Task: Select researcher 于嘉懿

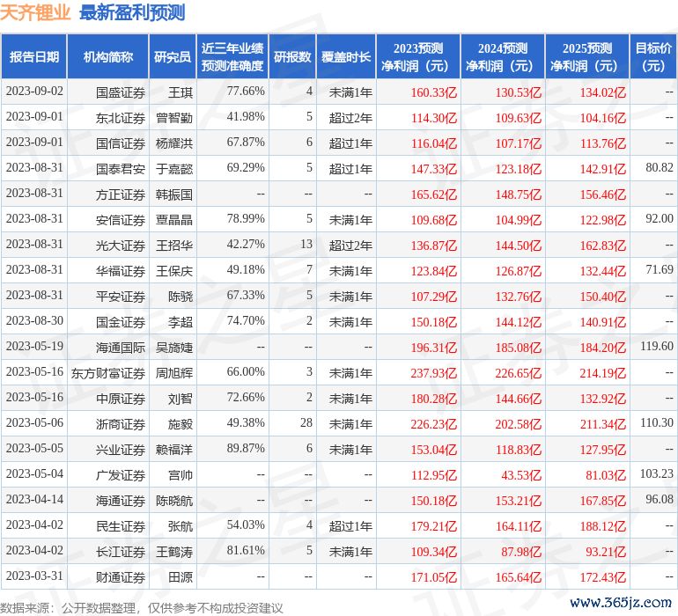Action: tap(174, 169)
